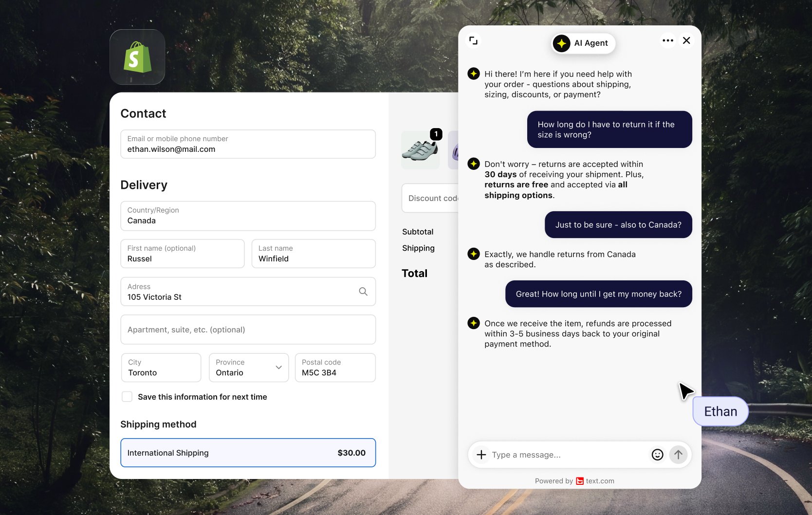Click the Apartment, suite, etc. optional field
This screenshot has width=812, height=515.
click(x=248, y=330)
